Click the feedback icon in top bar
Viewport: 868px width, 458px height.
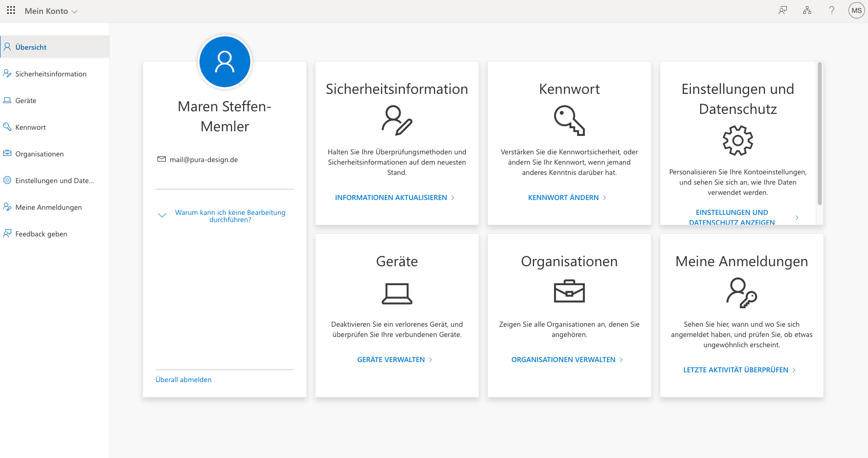click(783, 10)
